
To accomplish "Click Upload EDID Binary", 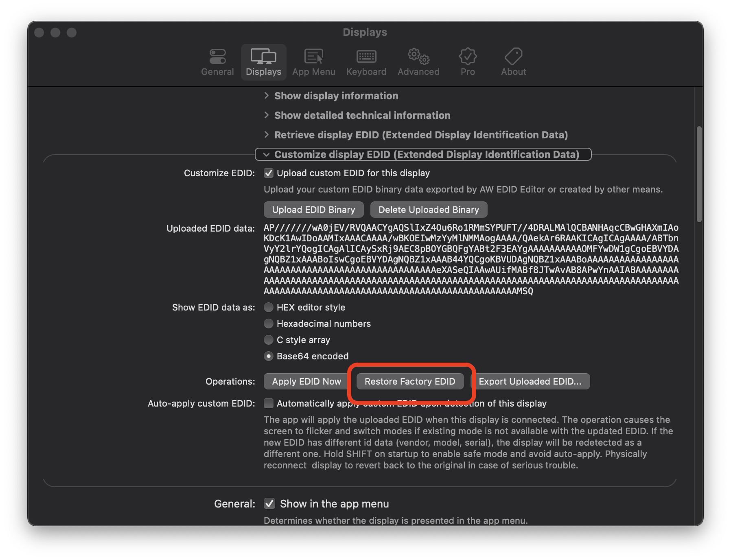I will [x=313, y=210].
